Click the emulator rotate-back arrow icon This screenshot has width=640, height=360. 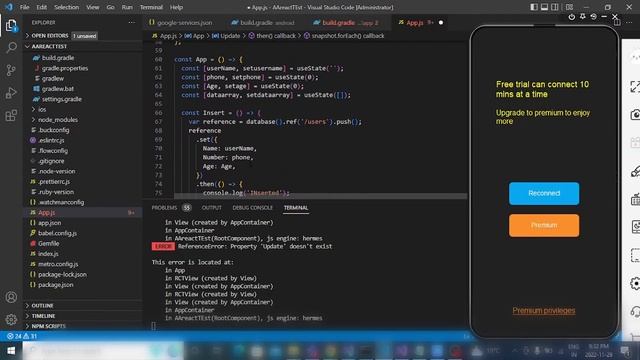[x=593, y=16]
